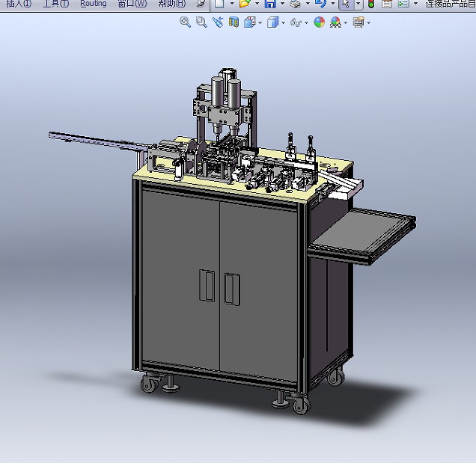Click the Save disk icon

coord(269,4)
